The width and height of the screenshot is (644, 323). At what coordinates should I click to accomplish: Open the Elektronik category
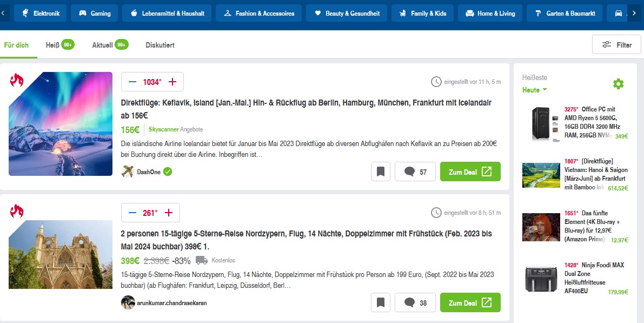(x=40, y=13)
